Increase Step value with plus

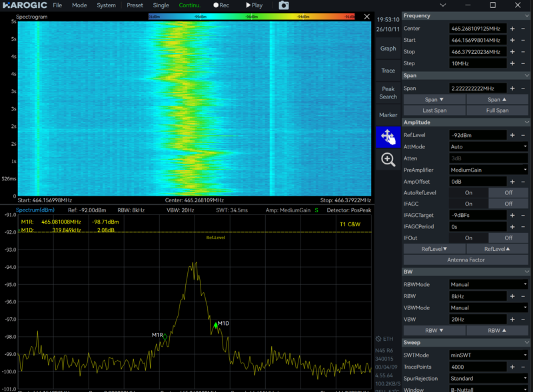coord(512,63)
